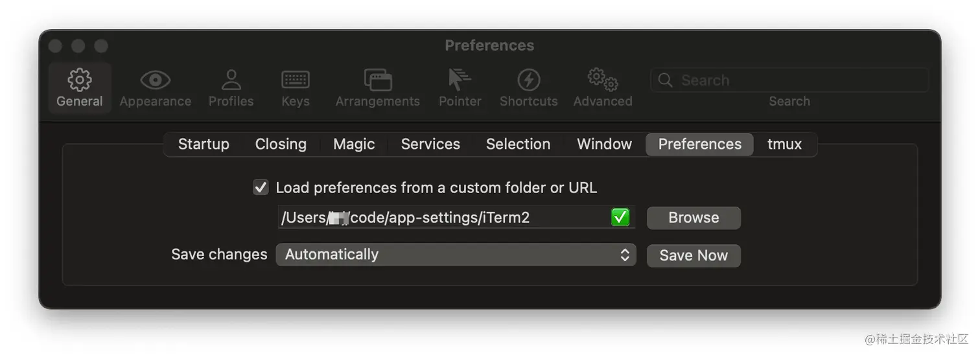Switch to the tmux tab

(784, 144)
